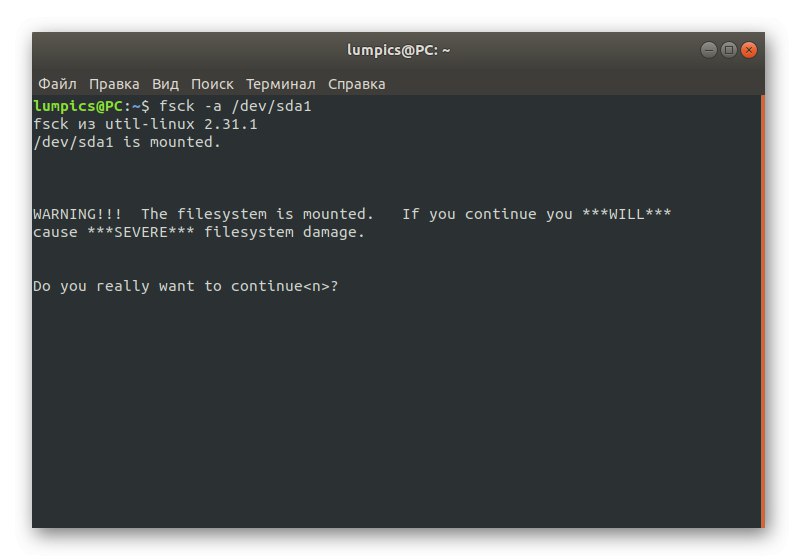The width and height of the screenshot is (797, 560).
Task: Maximize the terminal window
Action: pyautogui.click(x=728, y=49)
